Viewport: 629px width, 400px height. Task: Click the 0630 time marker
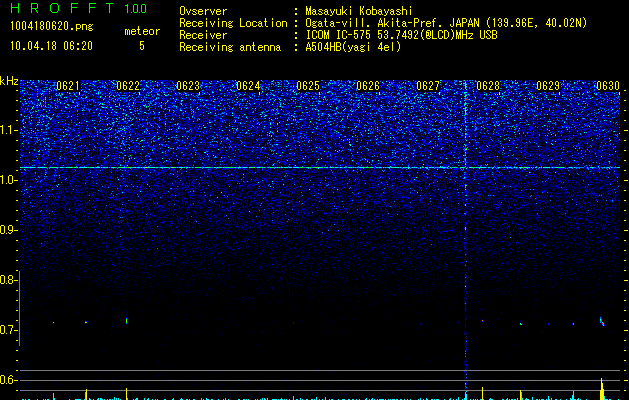tap(608, 86)
